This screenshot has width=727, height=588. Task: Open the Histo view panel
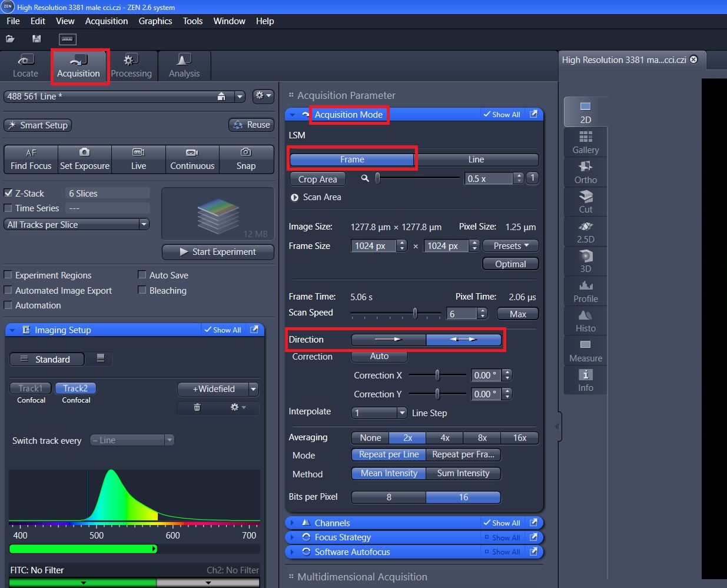point(585,321)
